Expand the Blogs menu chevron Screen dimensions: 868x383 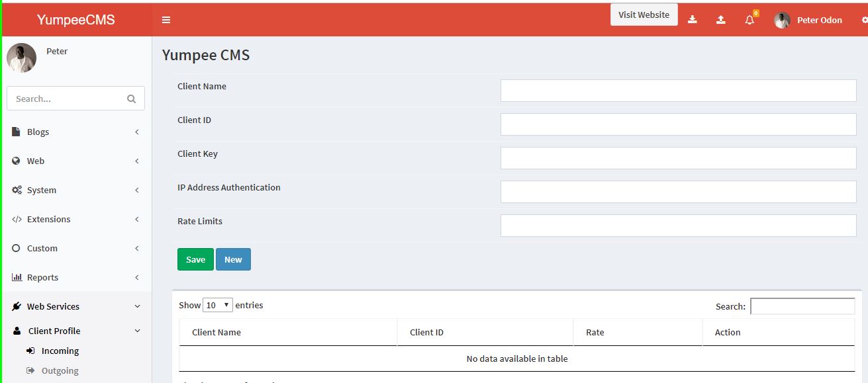point(137,132)
